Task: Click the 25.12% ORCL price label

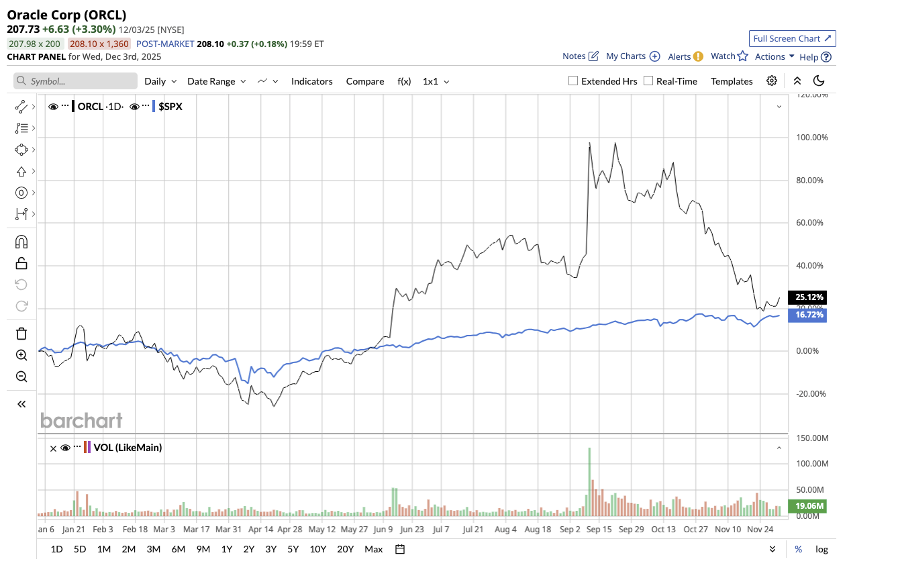Action: (807, 297)
